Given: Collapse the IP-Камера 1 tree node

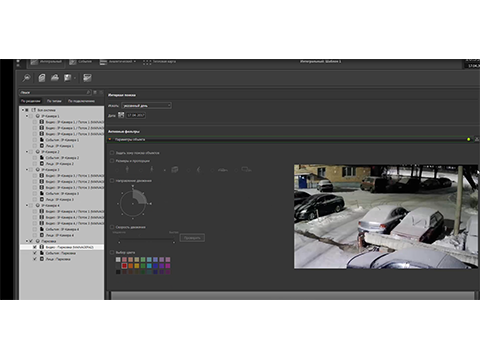Looking at the screenshot, I should pos(27,116).
